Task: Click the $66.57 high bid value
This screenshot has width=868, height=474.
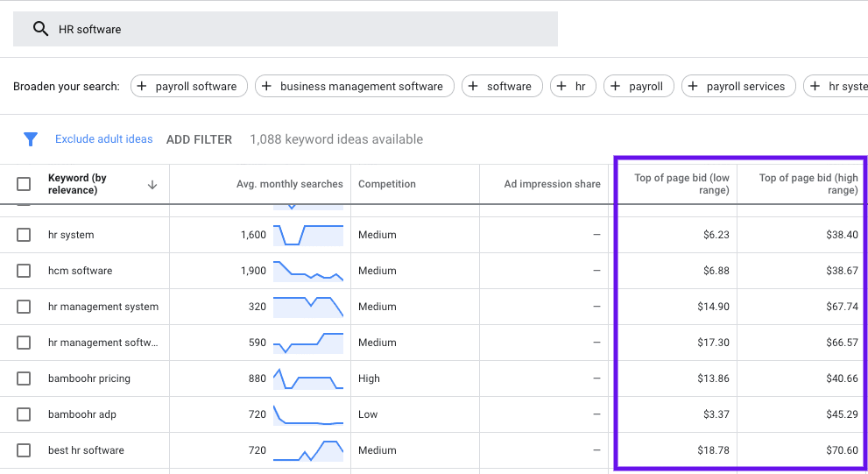Action: 842,343
